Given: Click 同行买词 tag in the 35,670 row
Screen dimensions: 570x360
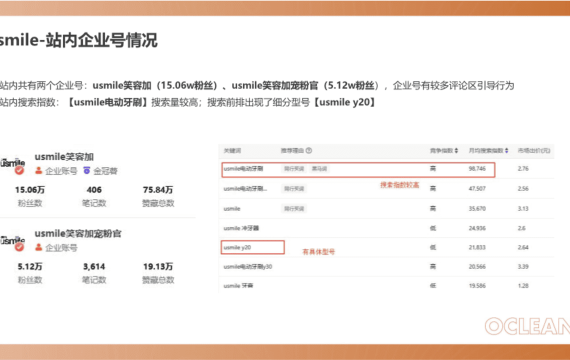Looking at the screenshot, I should (294, 209).
